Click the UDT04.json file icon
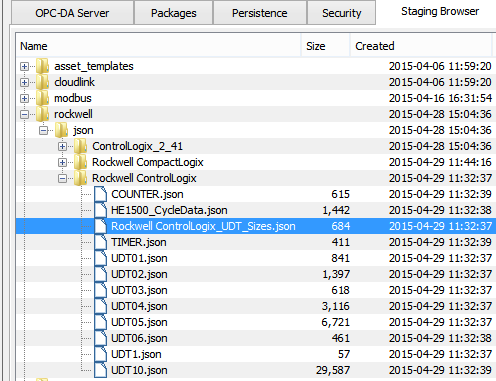Viewport: 496px width, 381px height. [100, 306]
